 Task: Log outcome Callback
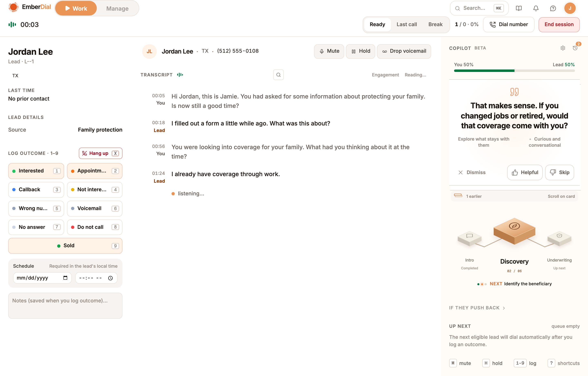point(36,190)
